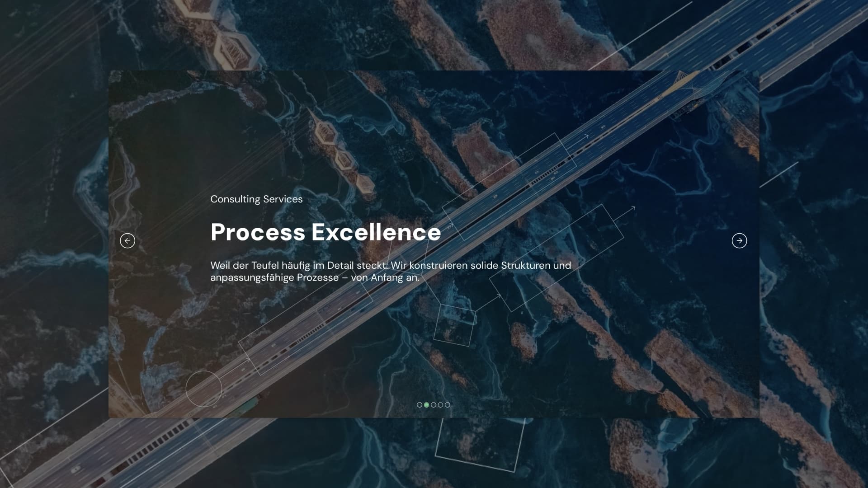Viewport: 868px width, 488px height.
Task: Click the highlighted green slide indicator
Action: [426, 405]
